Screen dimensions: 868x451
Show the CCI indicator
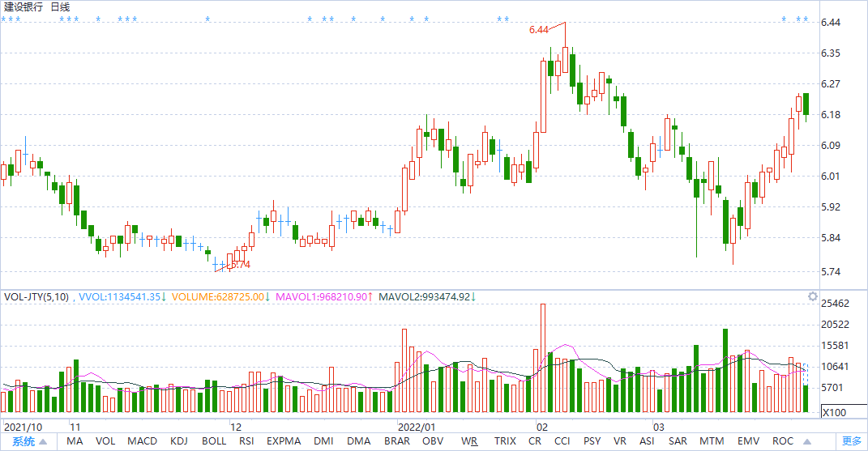click(x=562, y=441)
